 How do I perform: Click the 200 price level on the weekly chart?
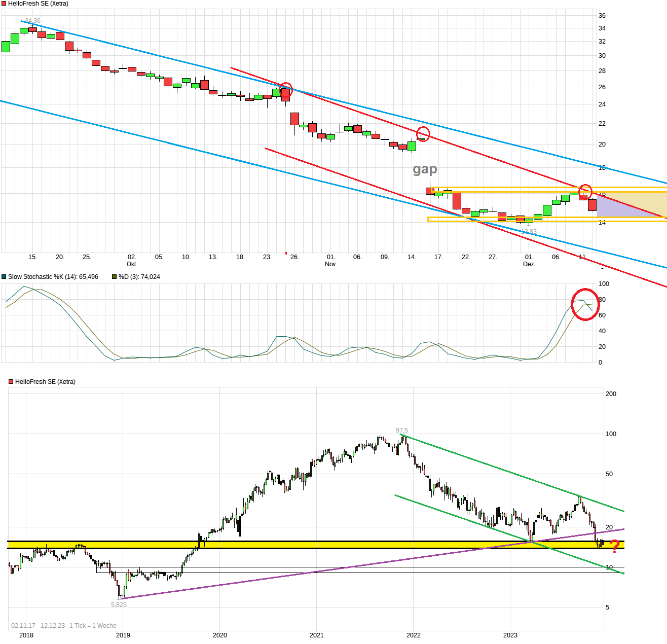(x=611, y=394)
